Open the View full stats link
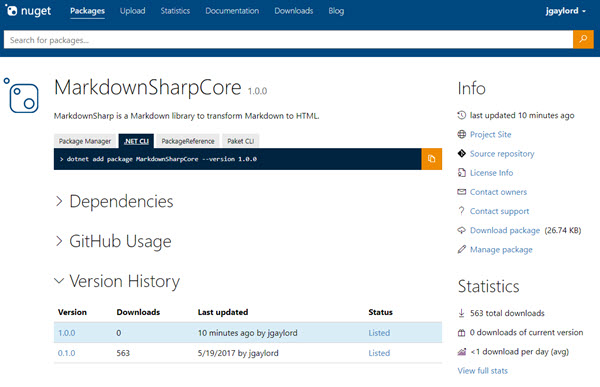The image size is (600, 387). [x=483, y=371]
